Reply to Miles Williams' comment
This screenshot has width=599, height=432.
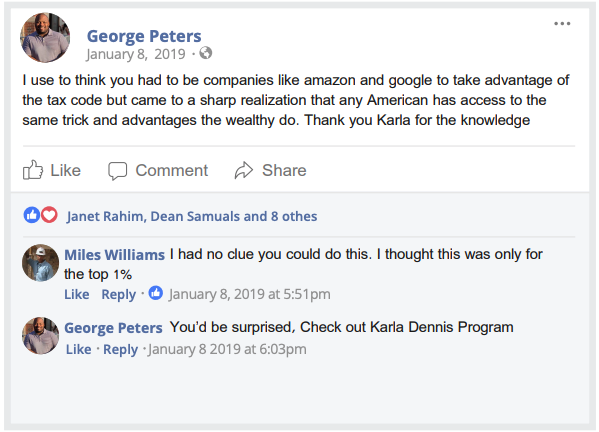tap(118, 295)
